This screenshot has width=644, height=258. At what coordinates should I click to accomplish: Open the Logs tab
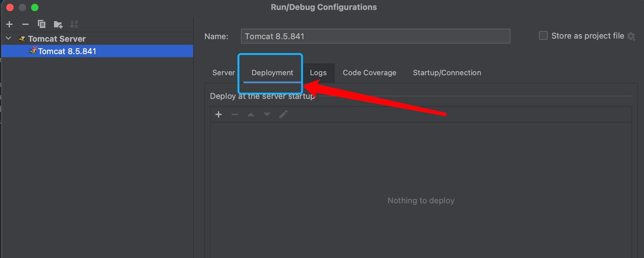318,73
